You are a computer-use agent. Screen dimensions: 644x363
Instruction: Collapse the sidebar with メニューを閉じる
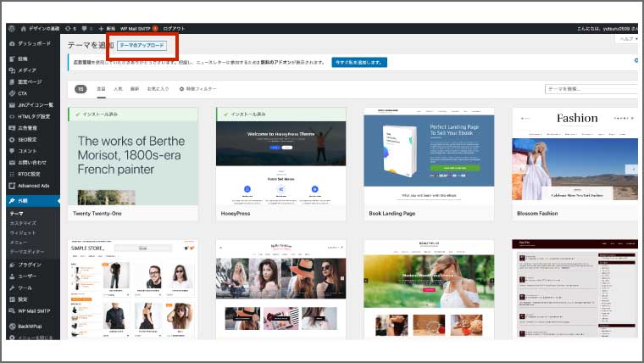click(31, 337)
